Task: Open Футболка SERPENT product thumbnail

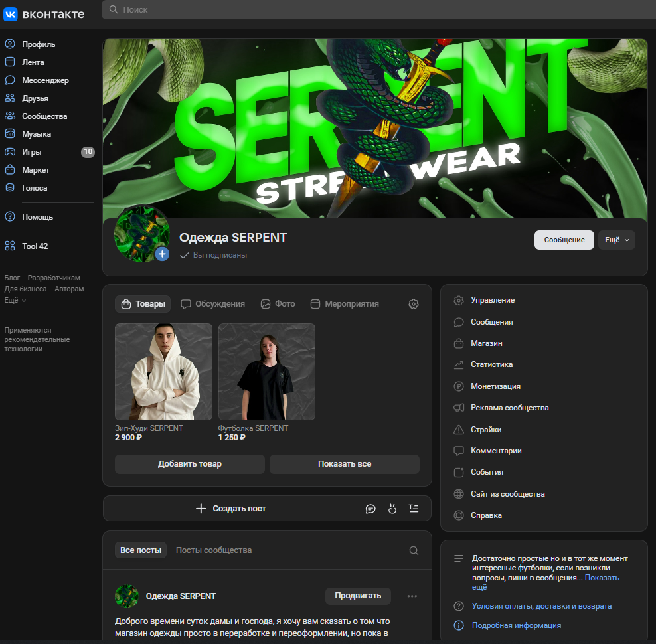Action: tap(266, 372)
